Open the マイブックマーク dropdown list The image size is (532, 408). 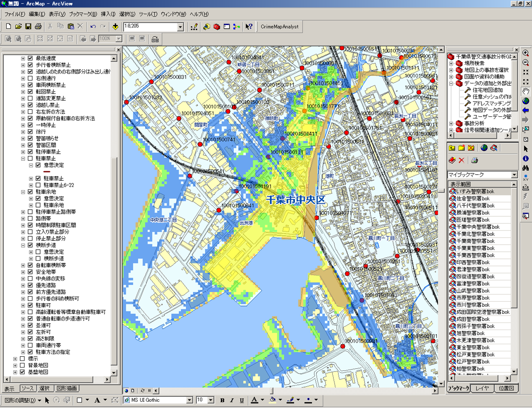pos(514,175)
